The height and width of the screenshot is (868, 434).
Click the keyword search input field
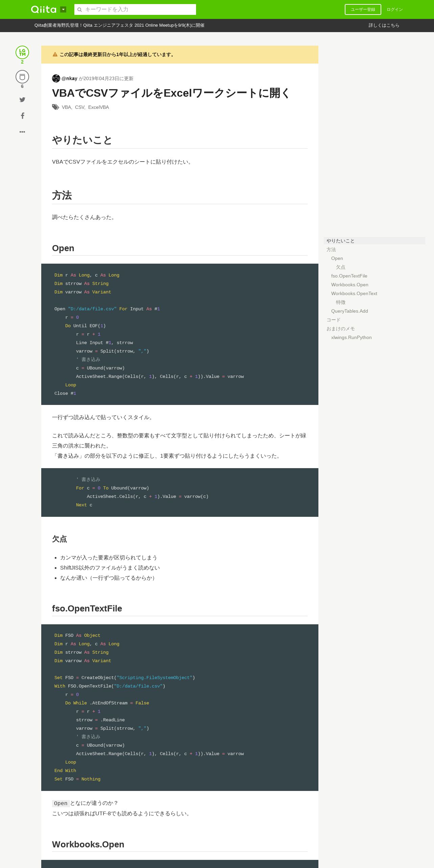[x=135, y=9]
